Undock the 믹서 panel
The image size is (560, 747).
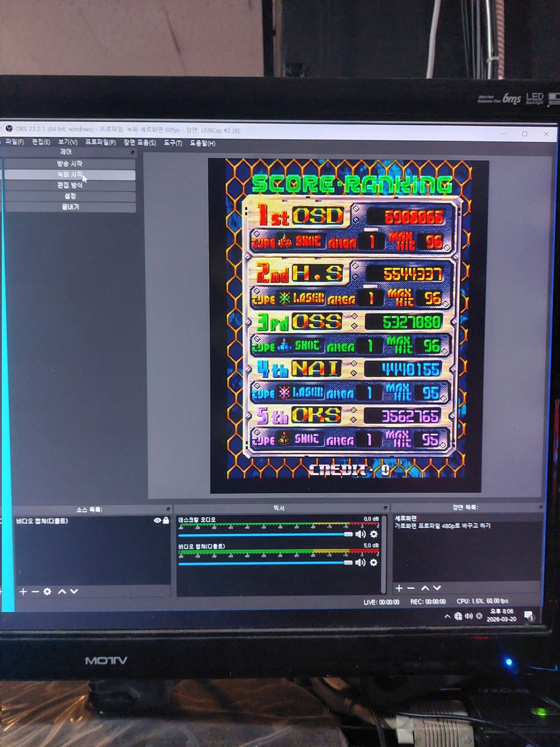(x=386, y=508)
